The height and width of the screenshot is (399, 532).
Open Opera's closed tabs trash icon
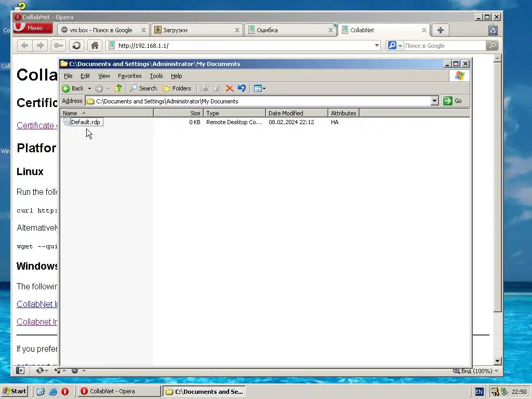click(x=493, y=30)
